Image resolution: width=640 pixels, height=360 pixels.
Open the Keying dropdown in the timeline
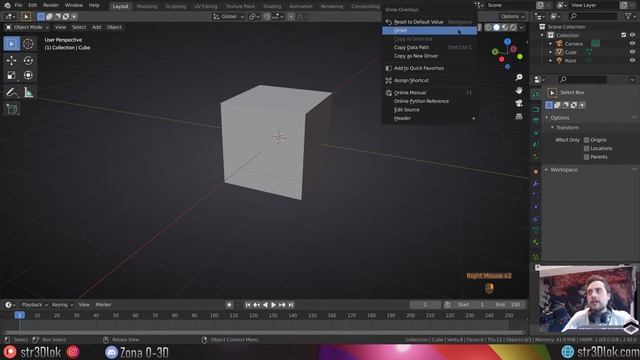(x=62, y=304)
